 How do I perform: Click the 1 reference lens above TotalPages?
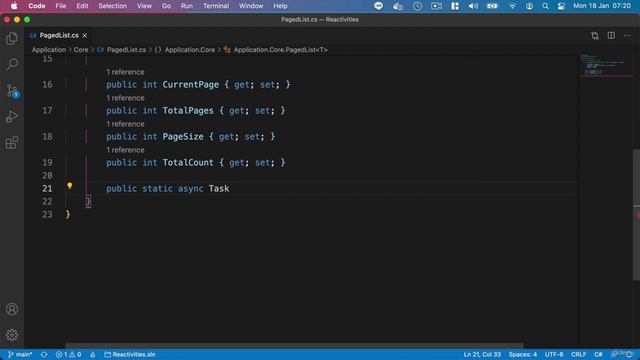click(x=125, y=98)
